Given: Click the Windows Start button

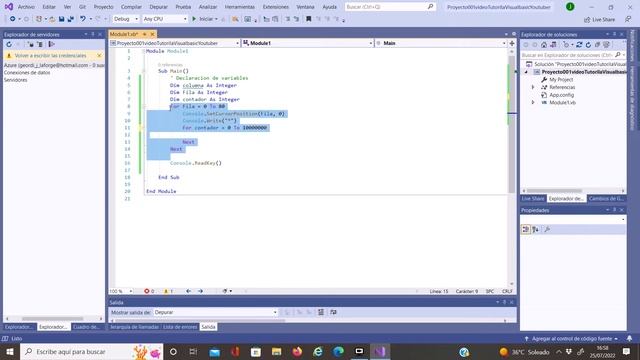Looking at the screenshot, I should (x=10, y=351).
